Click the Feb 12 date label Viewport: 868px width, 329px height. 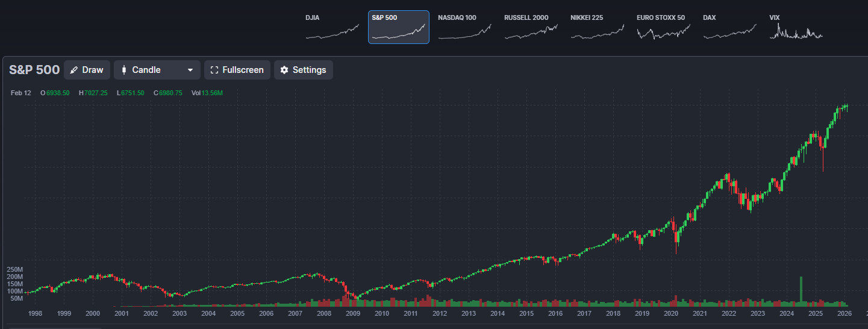(20, 93)
